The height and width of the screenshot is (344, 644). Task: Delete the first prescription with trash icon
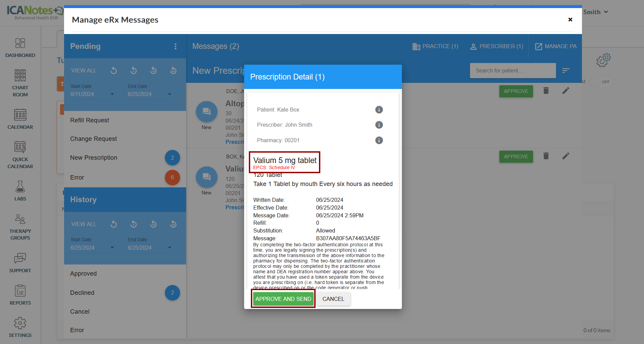pyautogui.click(x=546, y=91)
